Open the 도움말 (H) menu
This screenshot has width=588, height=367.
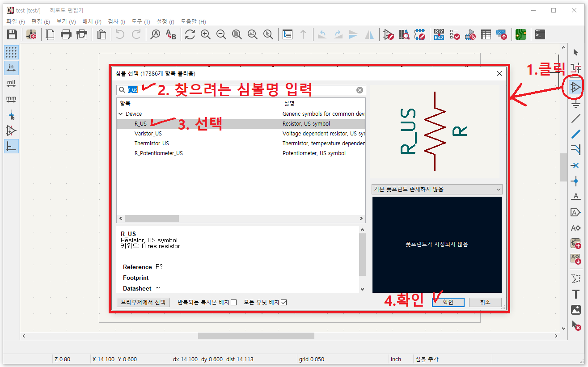click(x=193, y=21)
